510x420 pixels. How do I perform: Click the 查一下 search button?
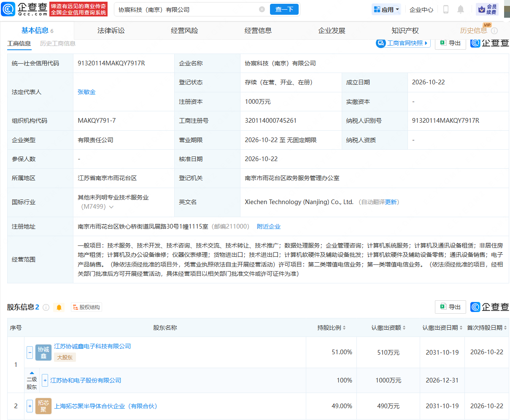[x=284, y=9]
